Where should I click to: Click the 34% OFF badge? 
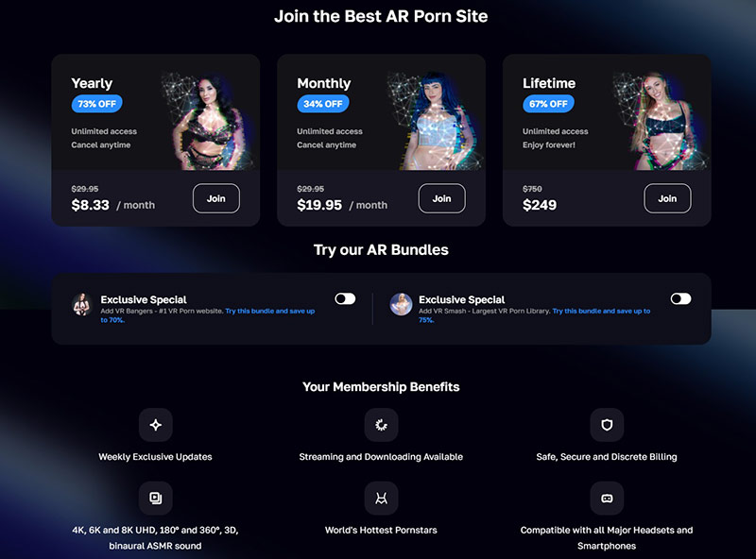(x=322, y=104)
